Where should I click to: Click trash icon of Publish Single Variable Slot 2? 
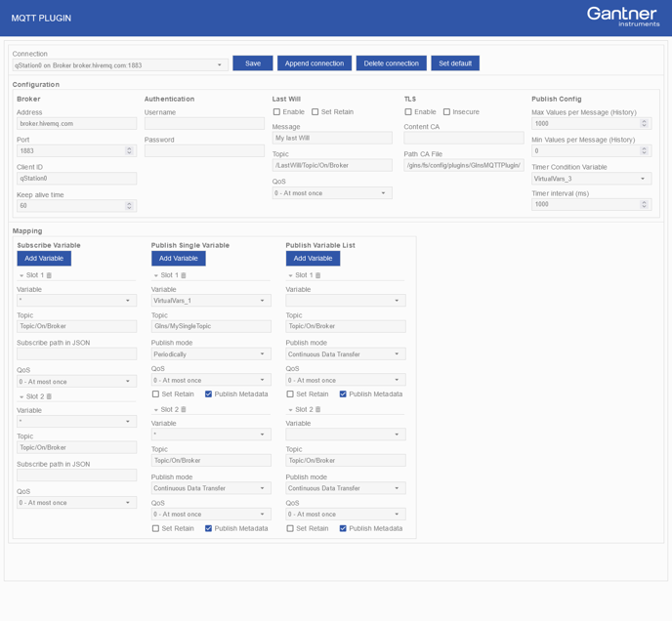pos(184,410)
